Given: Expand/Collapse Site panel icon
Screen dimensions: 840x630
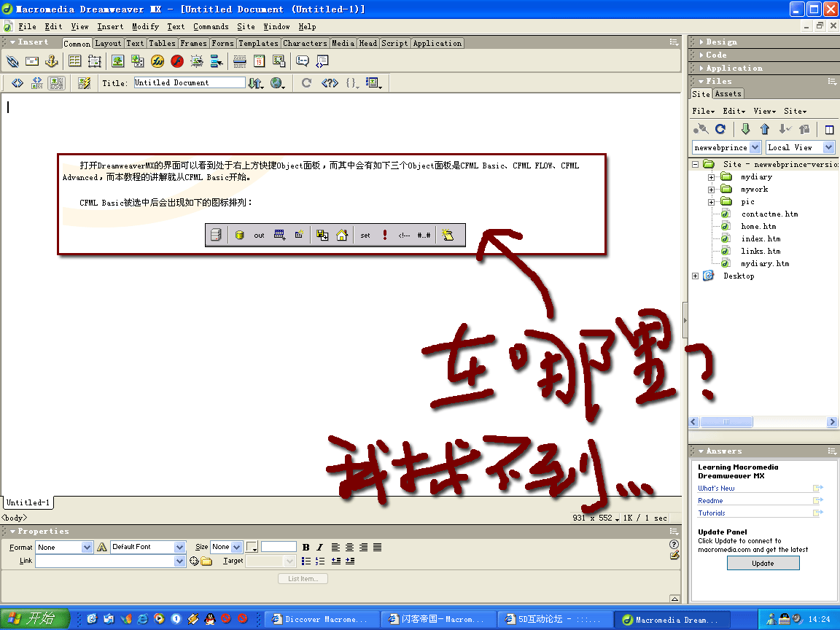Looking at the screenshot, I should [x=829, y=129].
